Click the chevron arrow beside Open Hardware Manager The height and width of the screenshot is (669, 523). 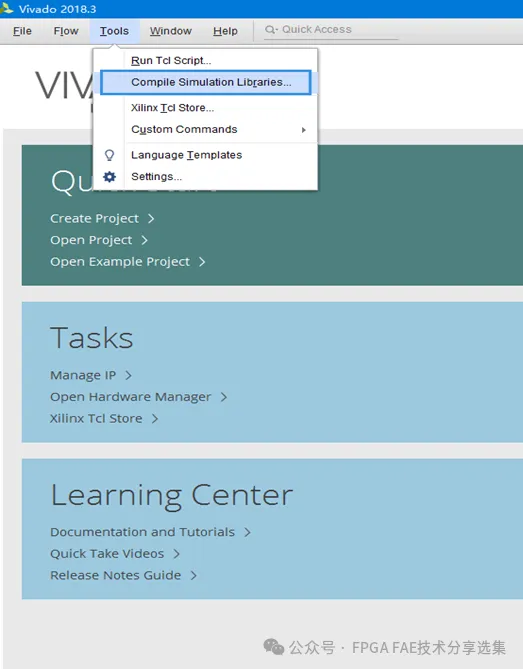click(x=224, y=397)
